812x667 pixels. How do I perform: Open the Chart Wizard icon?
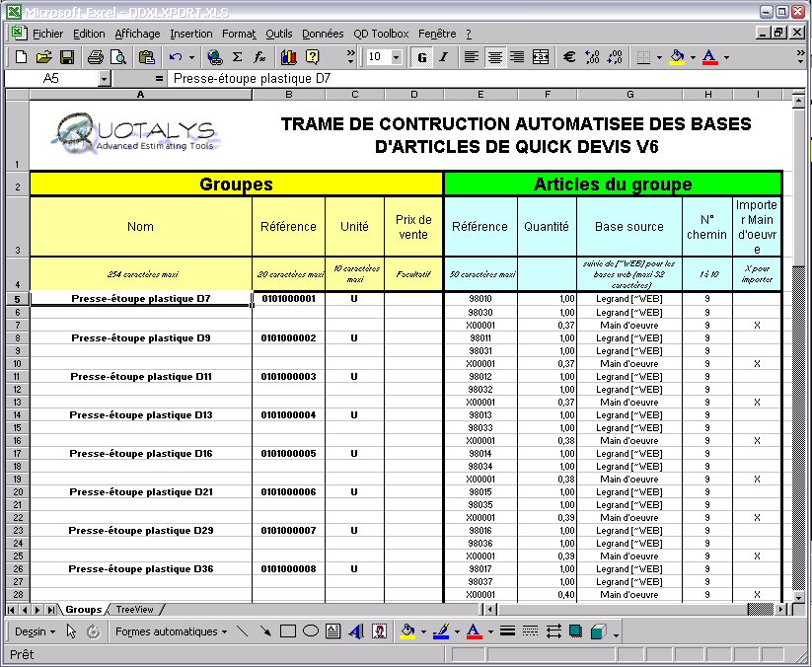point(289,57)
